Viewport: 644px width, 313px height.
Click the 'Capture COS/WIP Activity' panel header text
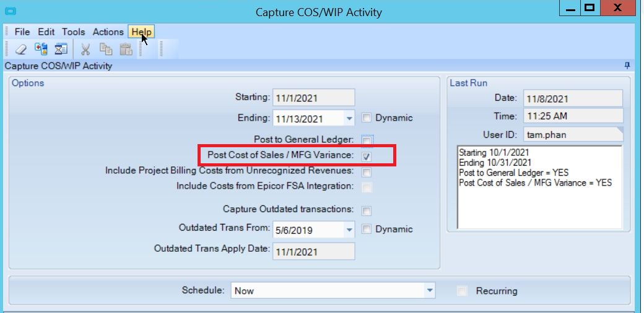(58, 66)
